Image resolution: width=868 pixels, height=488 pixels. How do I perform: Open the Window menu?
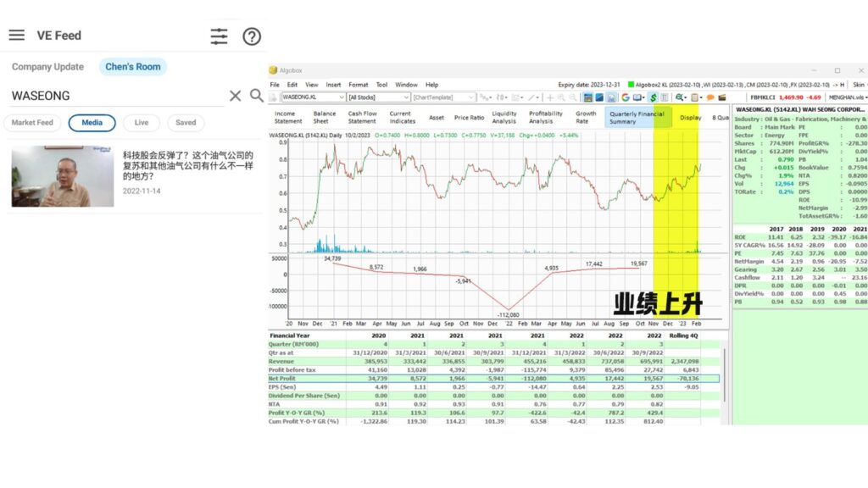tap(406, 85)
